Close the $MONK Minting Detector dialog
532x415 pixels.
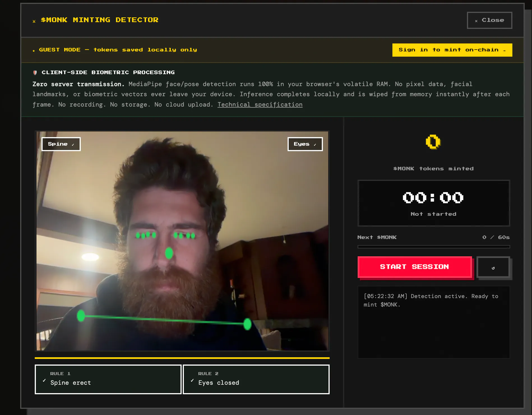(489, 20)
